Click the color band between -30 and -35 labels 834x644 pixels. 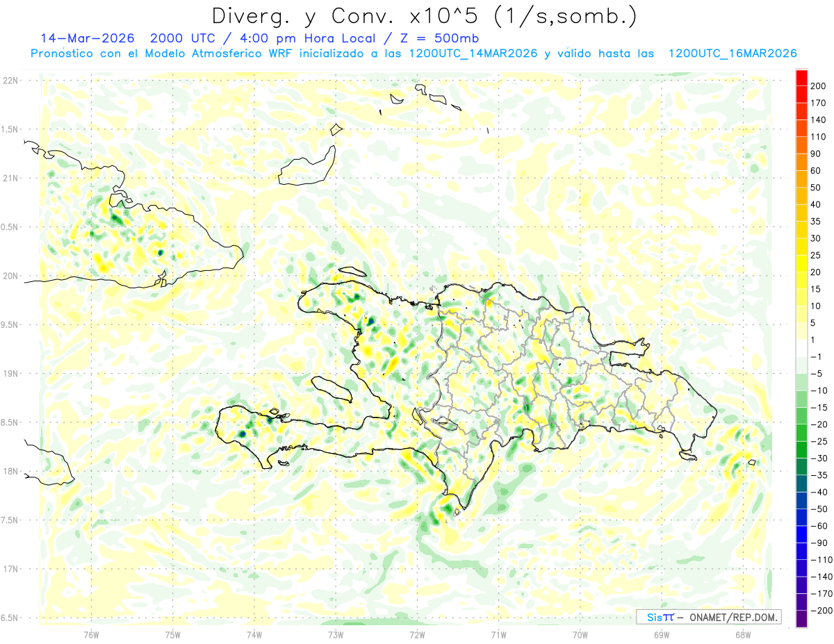click(x=802, y=467)
